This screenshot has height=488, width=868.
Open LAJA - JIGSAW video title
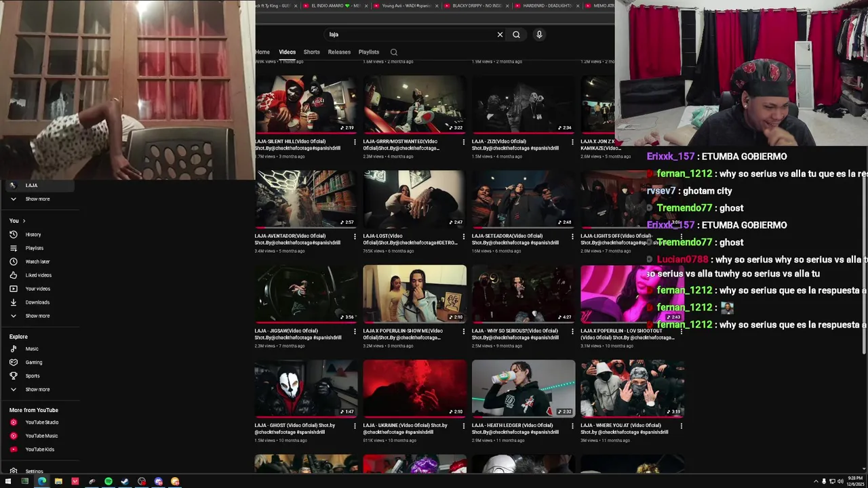[x=298, y=334]
